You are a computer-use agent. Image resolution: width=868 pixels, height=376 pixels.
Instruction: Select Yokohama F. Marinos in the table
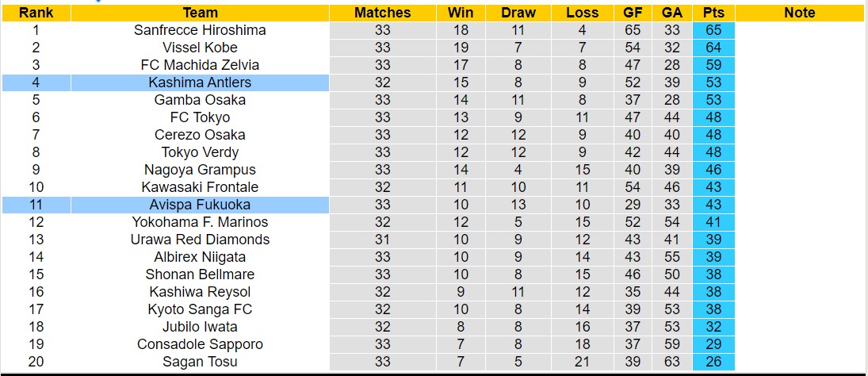pyautogui.click(x=200, y=222)
